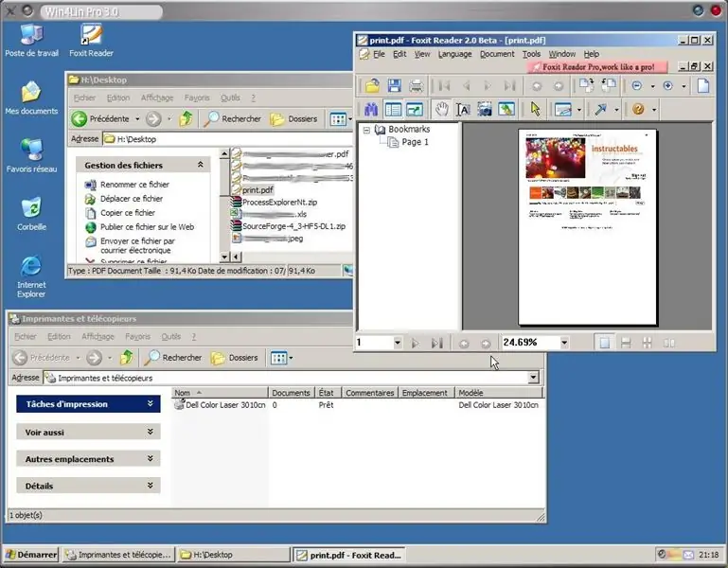Click the blank page icon in Foxit toolbar
This screenshot has width=728, height=568.
tap(703, 86)
